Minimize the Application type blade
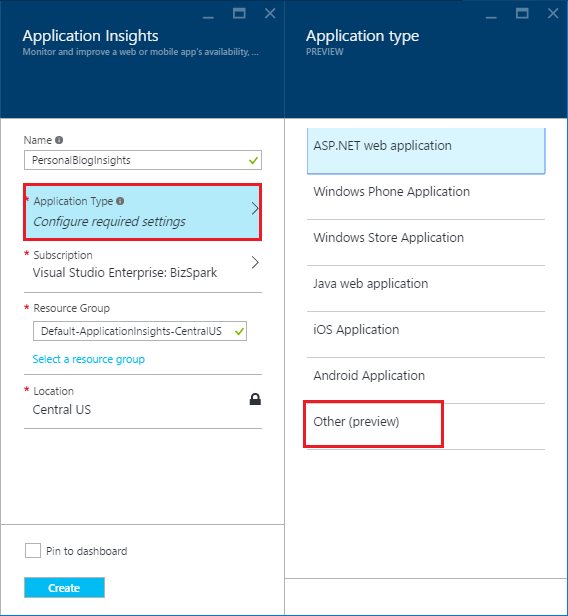568x616 pixels. pos(491,17)
